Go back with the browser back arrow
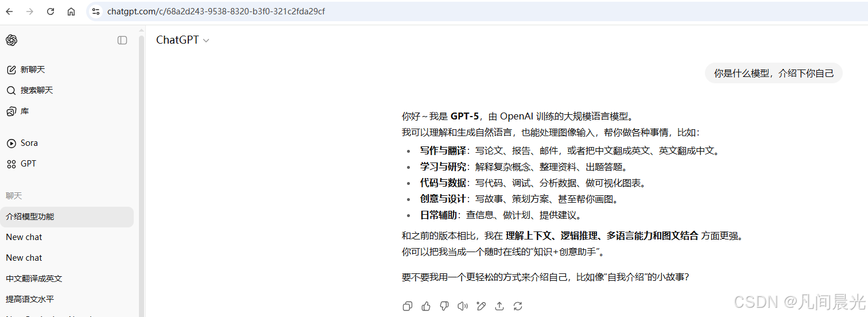 [x=9, y=11]
